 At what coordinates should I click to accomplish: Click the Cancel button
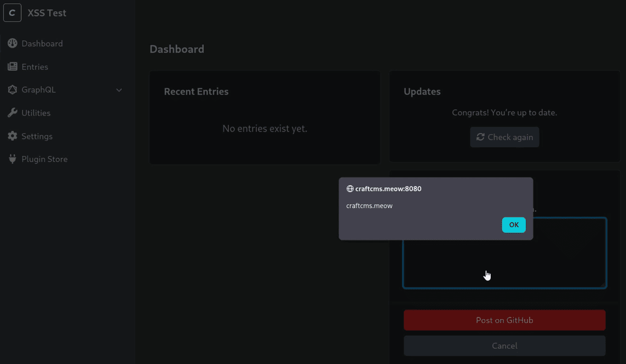click(504, 345)
